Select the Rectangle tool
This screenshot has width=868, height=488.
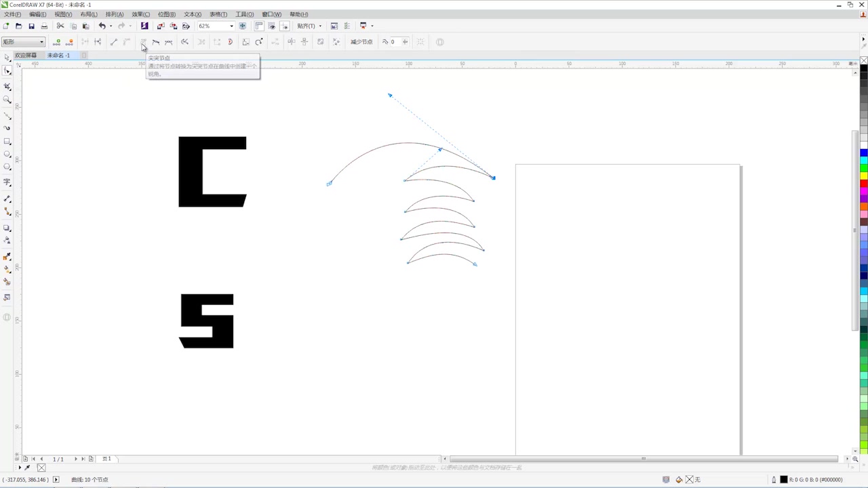coord(7,142)
